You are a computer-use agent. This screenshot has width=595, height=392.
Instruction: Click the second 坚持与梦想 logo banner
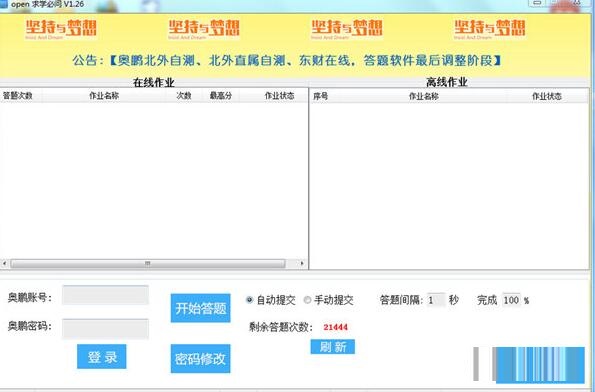[204, 29]
